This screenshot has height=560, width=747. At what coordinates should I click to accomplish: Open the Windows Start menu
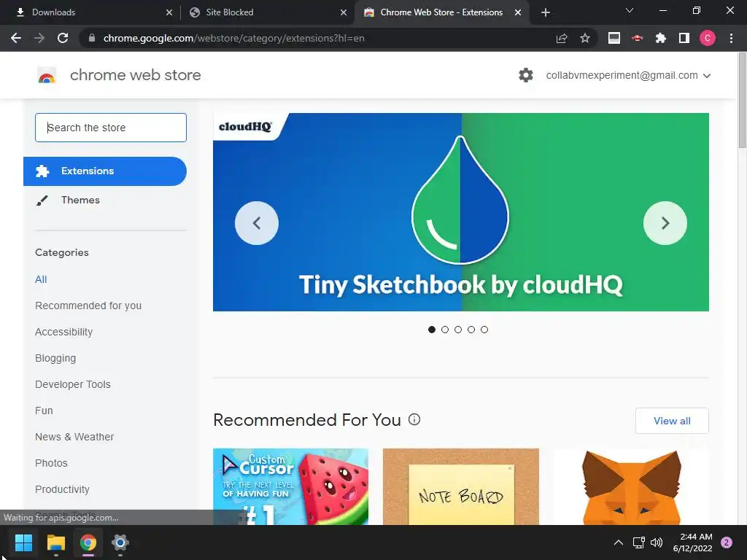tap(23, 542)
